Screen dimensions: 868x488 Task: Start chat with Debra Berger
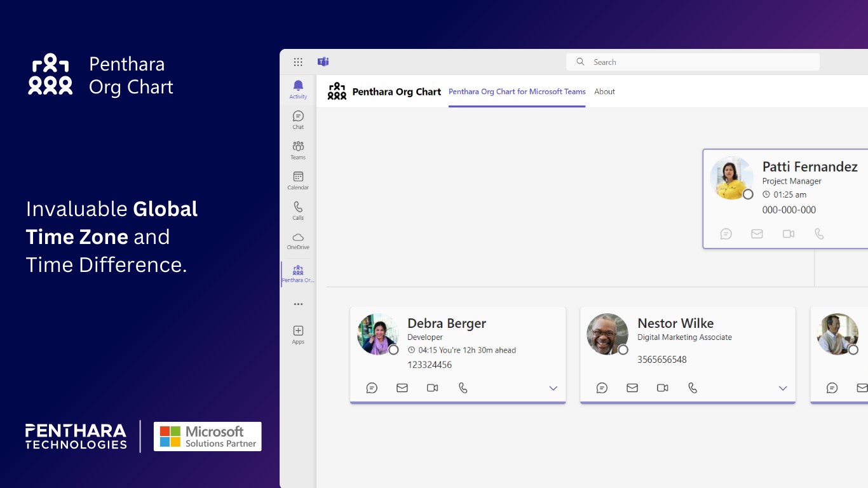(372, 388)
